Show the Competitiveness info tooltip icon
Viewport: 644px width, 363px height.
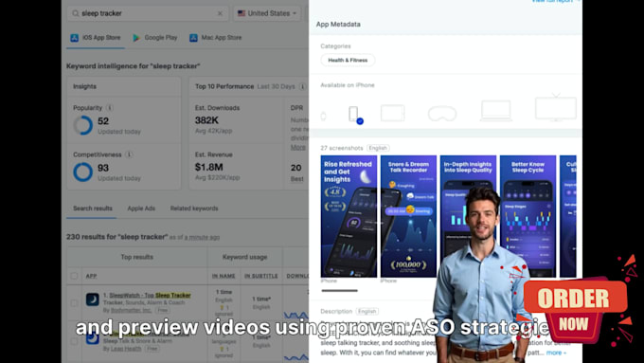tap(129, 154)
